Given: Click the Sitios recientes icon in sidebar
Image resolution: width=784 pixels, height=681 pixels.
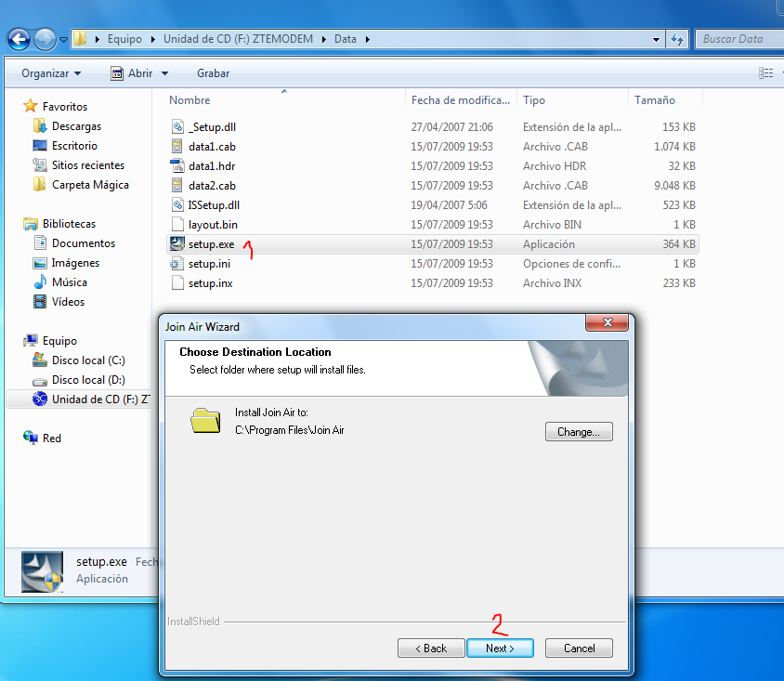Looking at the screenshot, I should 40,164.
